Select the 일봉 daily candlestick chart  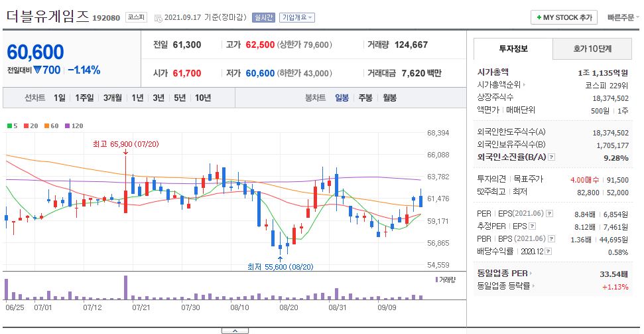click(342, 98)
